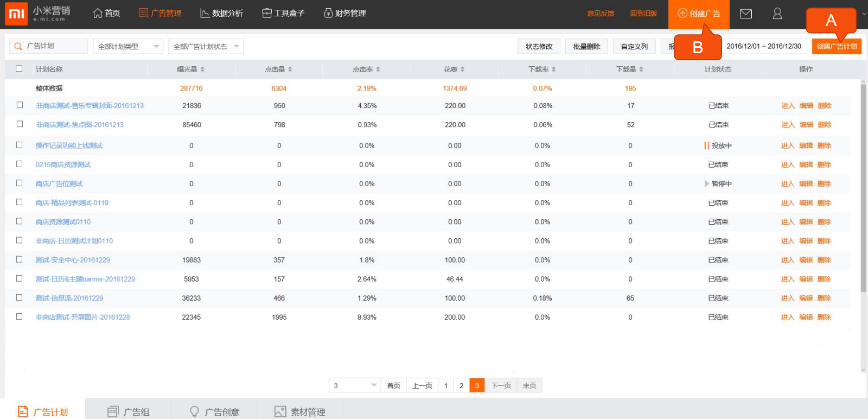Sort by 下载量 column arrows
Viewport: 868px width, 419px height.
[641, 69]
